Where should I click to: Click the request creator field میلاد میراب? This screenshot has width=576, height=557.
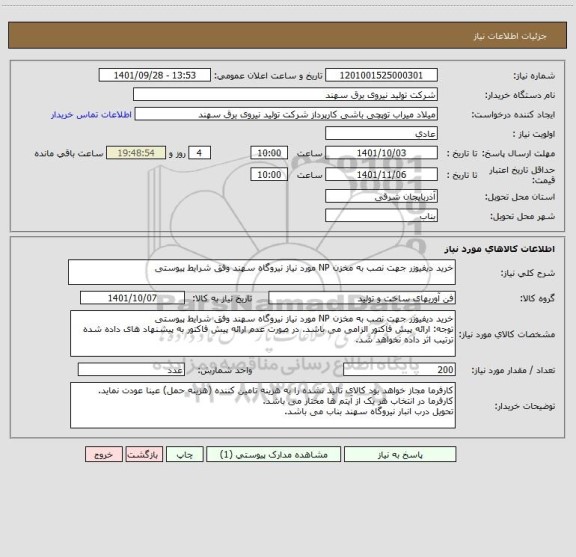tap(286, 114)
